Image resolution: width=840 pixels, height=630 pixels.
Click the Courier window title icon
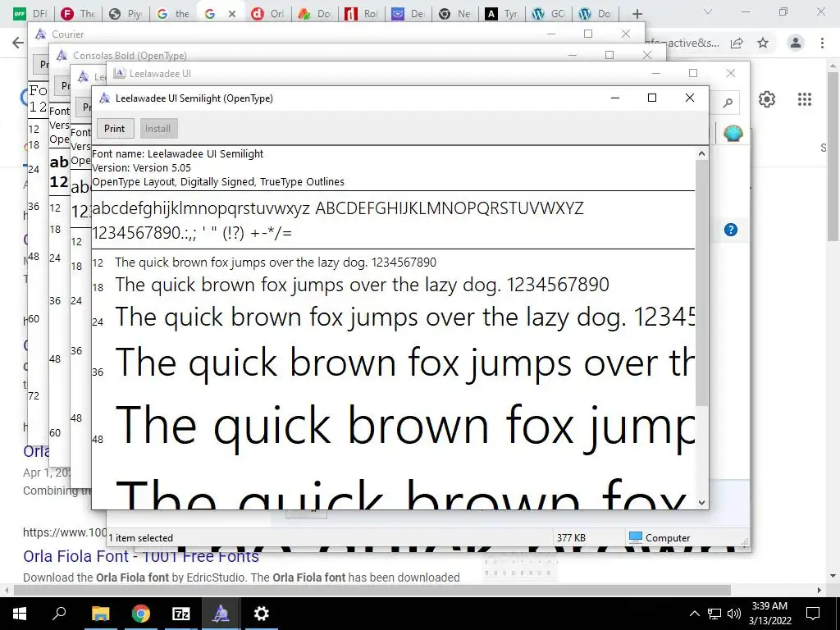(x=41, y=34)
